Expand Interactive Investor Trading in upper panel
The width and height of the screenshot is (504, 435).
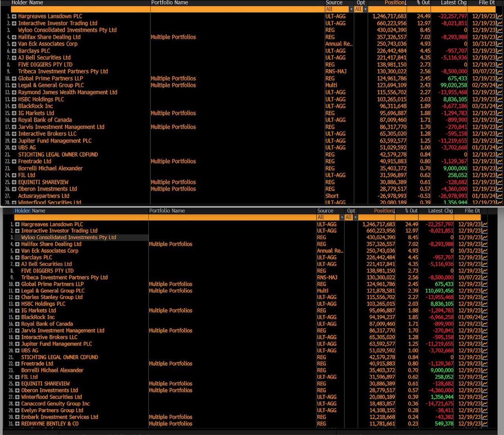coord(14,24)
